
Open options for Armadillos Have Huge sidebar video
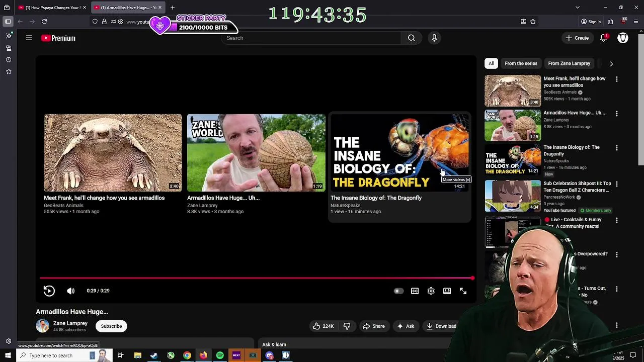click(x=617, y=114)
